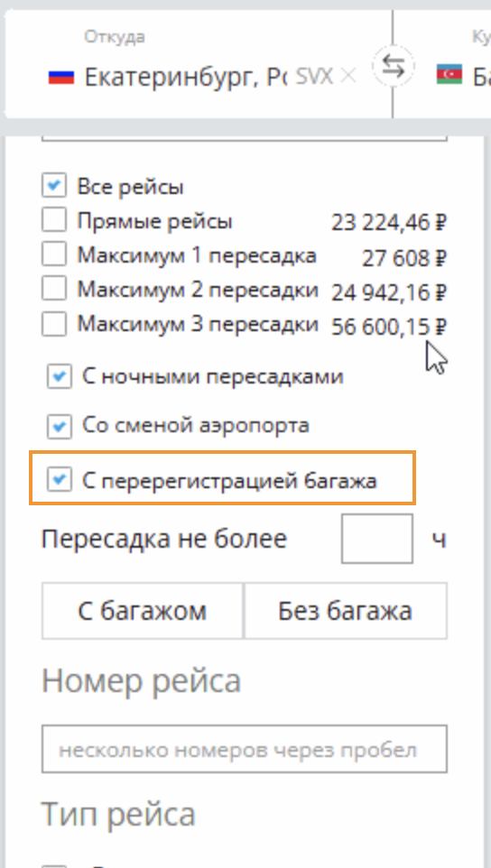Click the 23 224,46 ₽ direct flights price
Image resolution: width=491 pixels, height=868 pixels.
tap(389, 223)
